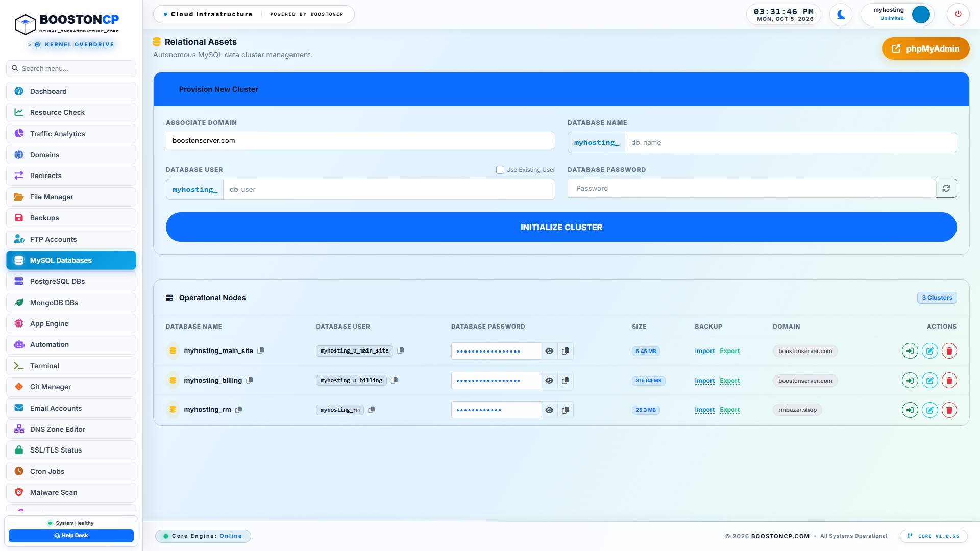Click the phpMyAdmin button
Screen dimensions: 980x551
click(925, 48)
